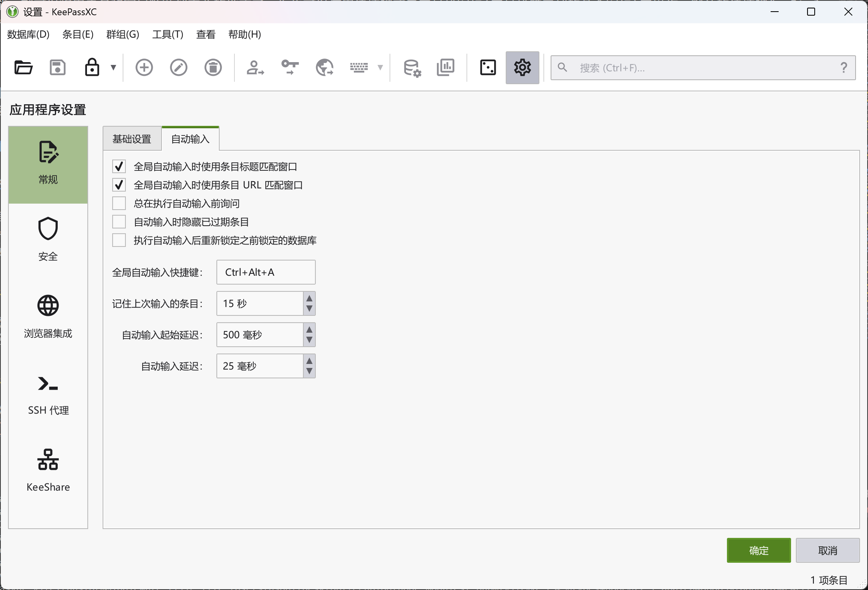Switch to 基础设置 tab
The height and width of the screenshot is (590, 868).
coord(132,139)
